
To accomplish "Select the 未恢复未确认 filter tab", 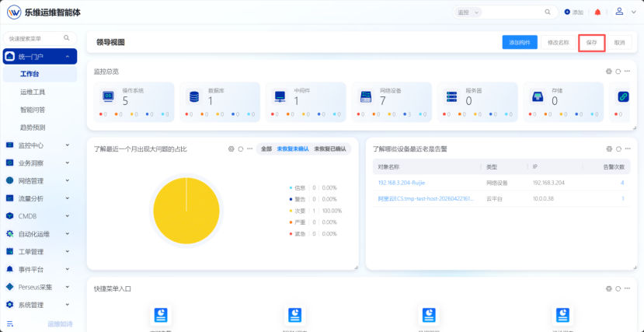I will (x=293, y=149).
